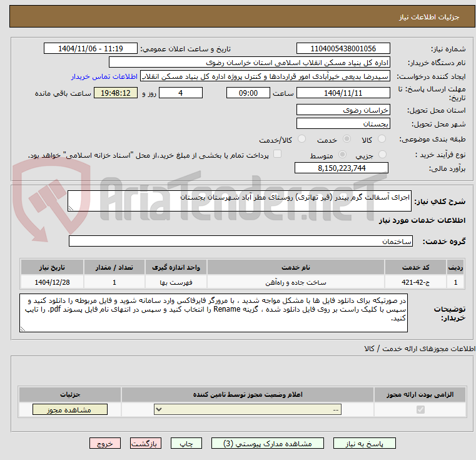Select the جزیی purchase type radio
Image resolution: width=476 pixels, height=460 pixels.
point(383,155)
